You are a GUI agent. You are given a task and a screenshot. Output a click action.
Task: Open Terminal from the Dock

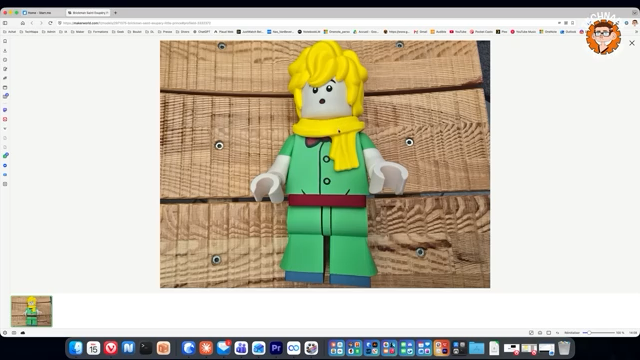point(146,348)
